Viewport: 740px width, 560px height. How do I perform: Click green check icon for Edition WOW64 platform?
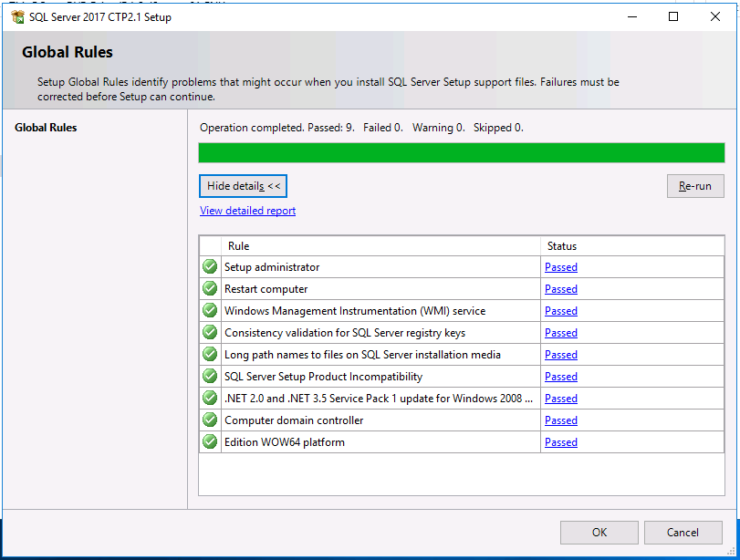coord(210,441)
